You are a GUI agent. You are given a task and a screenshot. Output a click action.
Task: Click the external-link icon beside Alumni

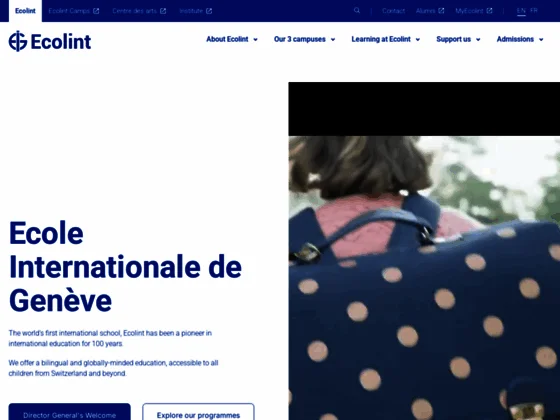pos(441,11)
